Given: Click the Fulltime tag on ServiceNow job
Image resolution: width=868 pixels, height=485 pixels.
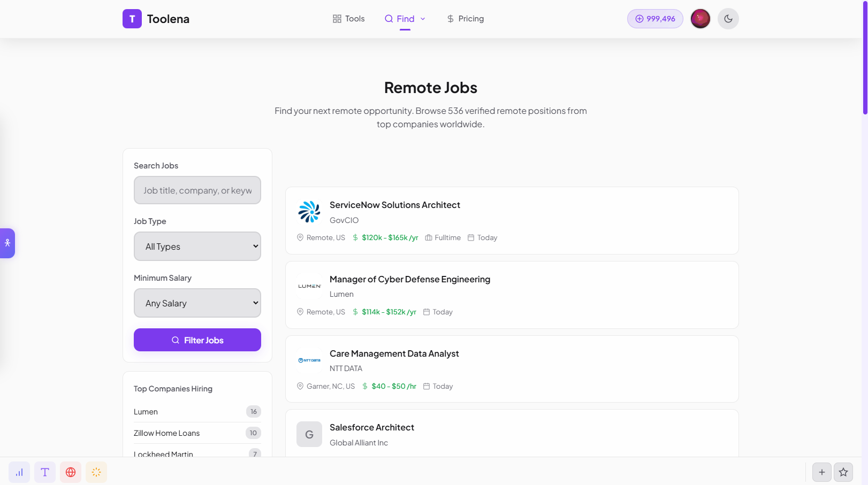Looking at the screenshot, I should pyautogui.click(x=443, y=237).
